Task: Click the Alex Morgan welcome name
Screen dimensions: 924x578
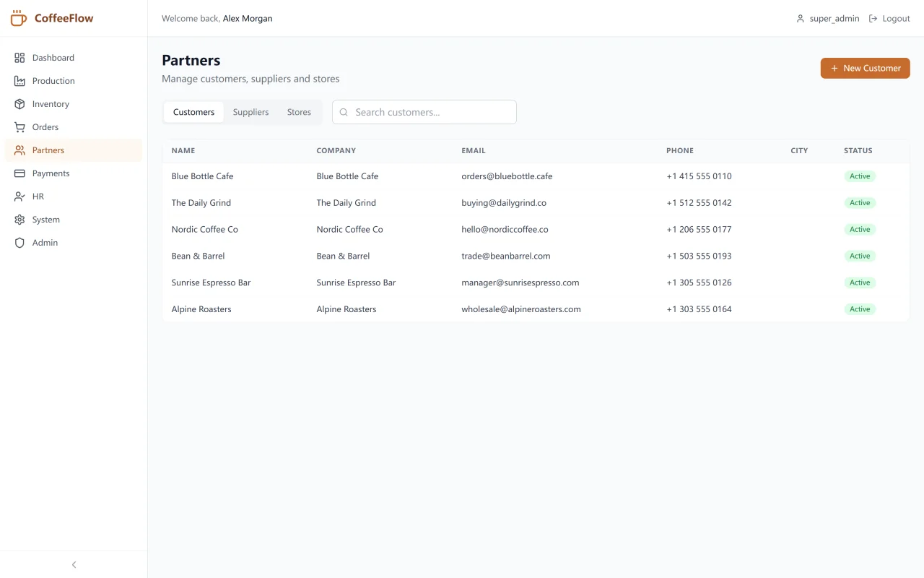Action: pos(248,19)
